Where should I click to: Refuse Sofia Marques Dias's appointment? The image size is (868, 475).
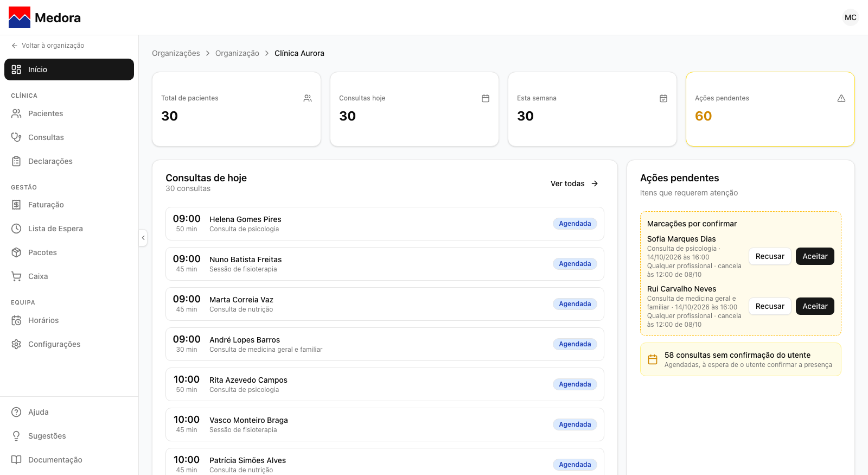pos(770,256)
